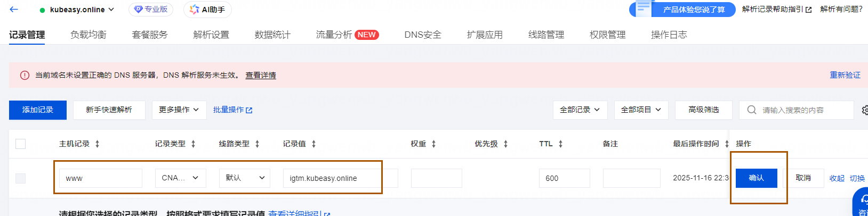Sort by the 线路类型 column arrows
The height and width of the screenshot is (216, 868).
pyautogui.click(x=257, y=144)
